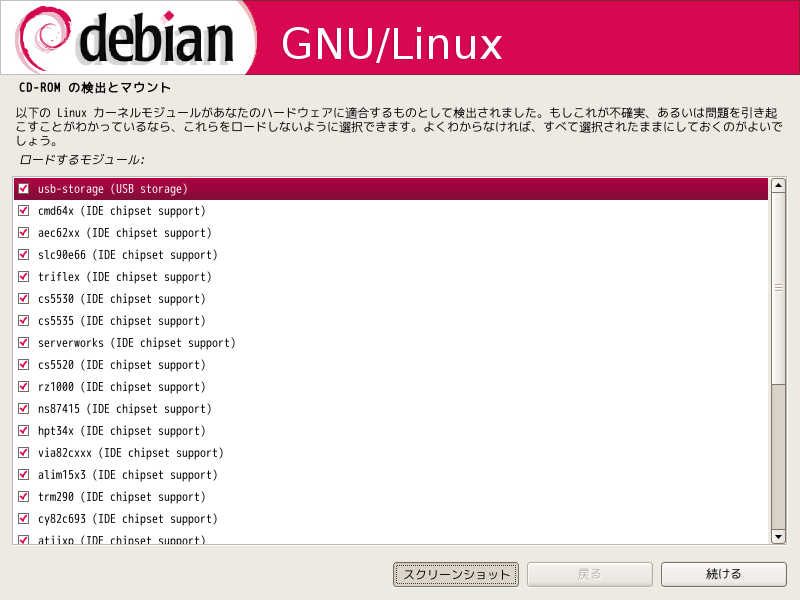Deselect the rz1000 module checkbox
Image resolution: width=800 pixels, height=600 pixels.
pos(23,386)
